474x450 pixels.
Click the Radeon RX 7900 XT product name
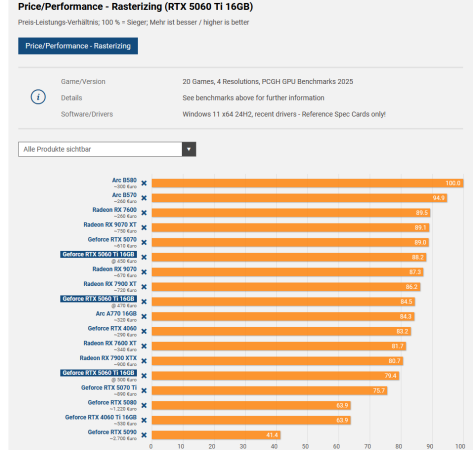110,284
